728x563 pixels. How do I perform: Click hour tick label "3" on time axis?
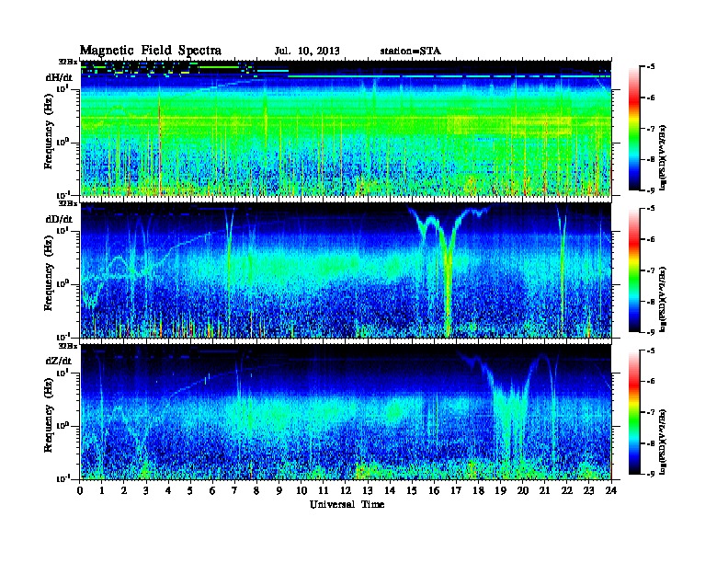[146, 491]
